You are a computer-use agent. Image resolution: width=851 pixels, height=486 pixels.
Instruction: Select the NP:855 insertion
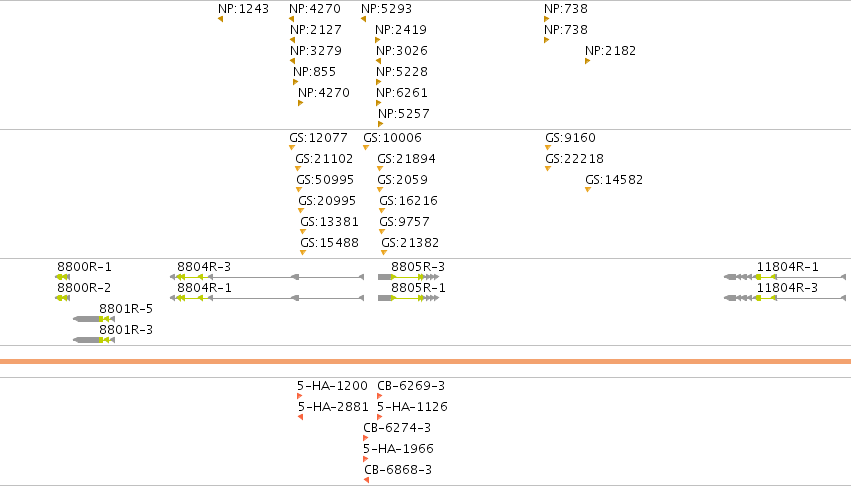[x=315, y=72]
